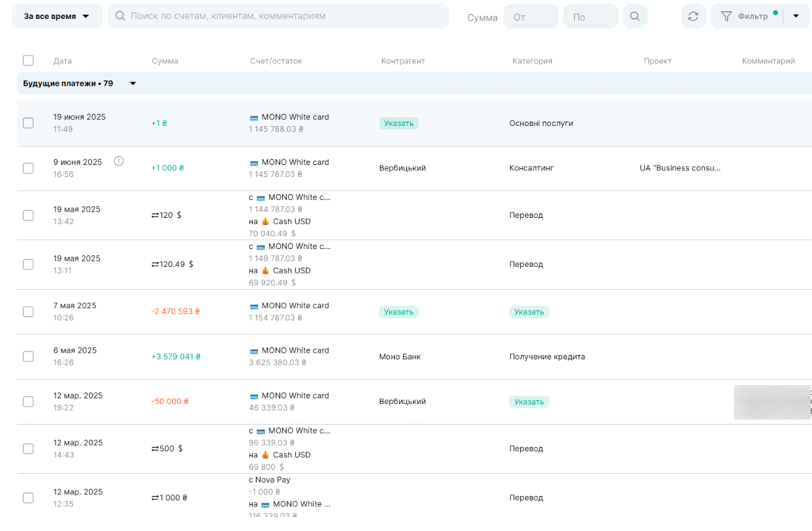This screenshot has height=531, width=812.
Task: Click the magnifier button next to sum range
Action: pyautogui.click(x=634, y=17)
